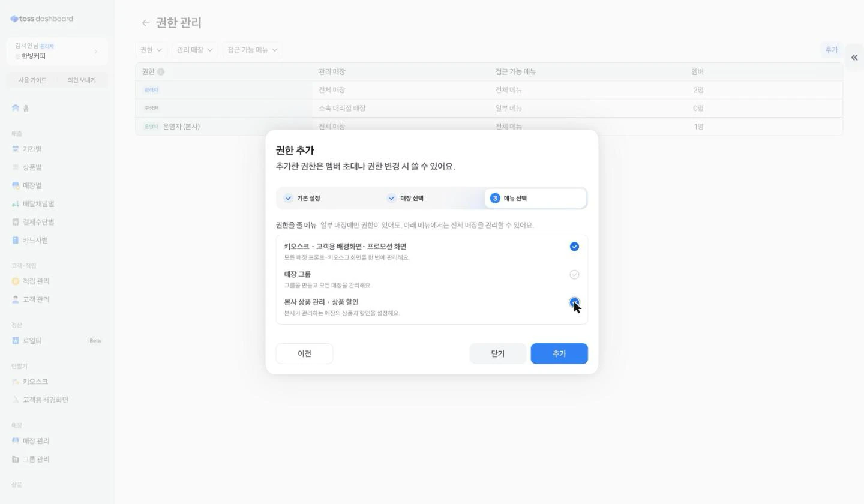Click the 키오스크 sidebar icon

tap(16, 382)
